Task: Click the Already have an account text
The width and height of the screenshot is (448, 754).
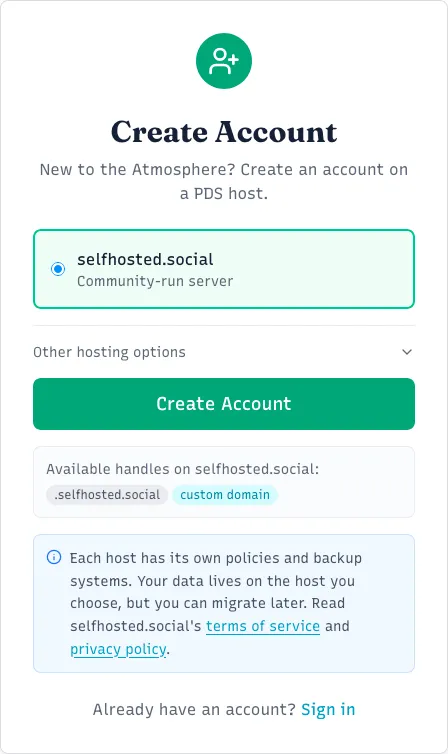Action: coord(194,709)
